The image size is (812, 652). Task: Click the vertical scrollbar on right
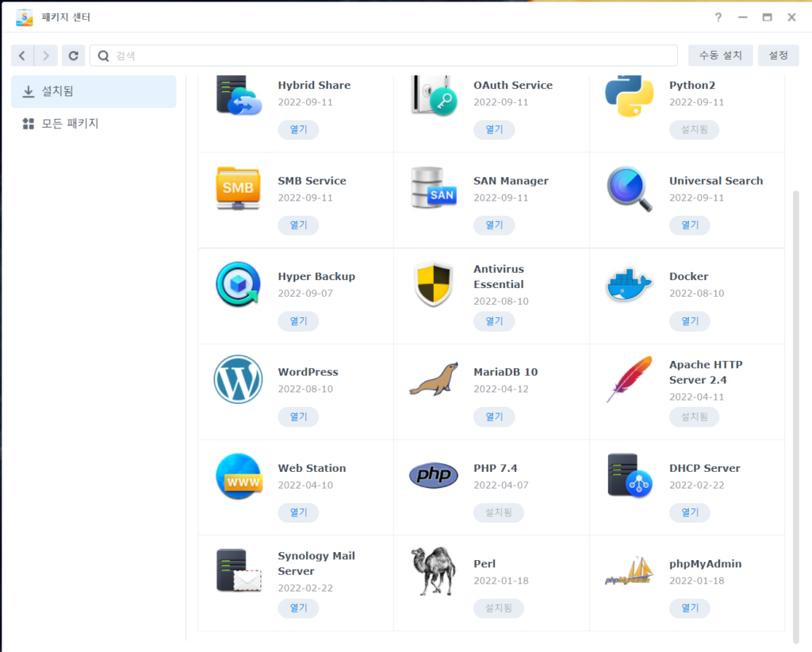tap(795, 412)
